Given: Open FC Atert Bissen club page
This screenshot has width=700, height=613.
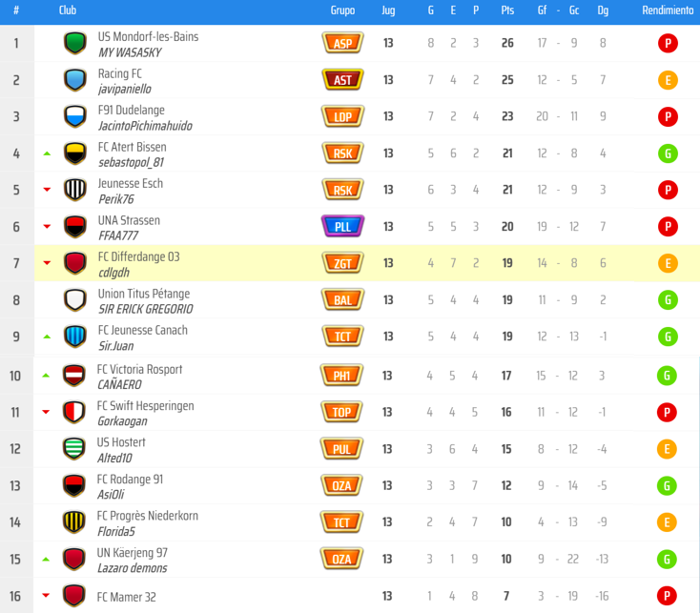Looking at the screenshot, I should coord(132,147).
